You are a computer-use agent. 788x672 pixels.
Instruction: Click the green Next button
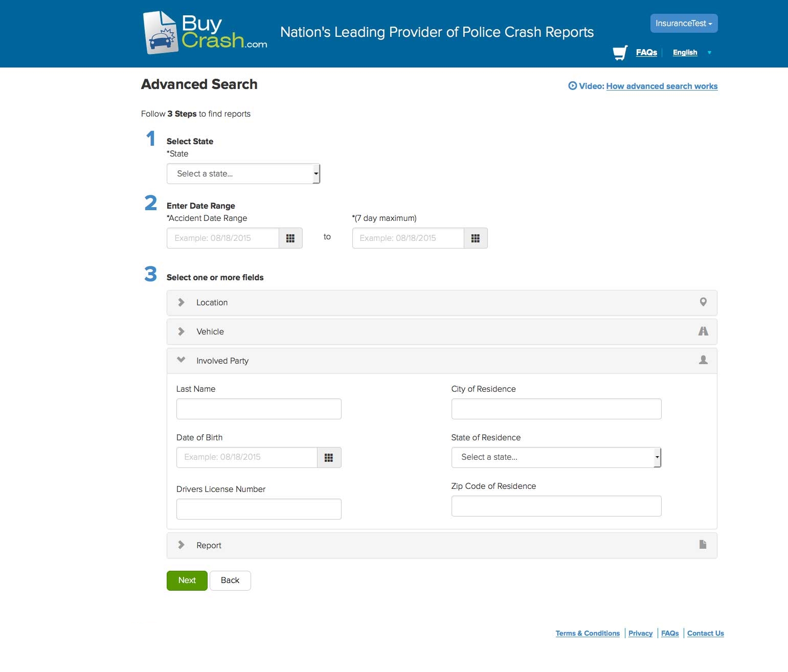[x=187, y=580]
